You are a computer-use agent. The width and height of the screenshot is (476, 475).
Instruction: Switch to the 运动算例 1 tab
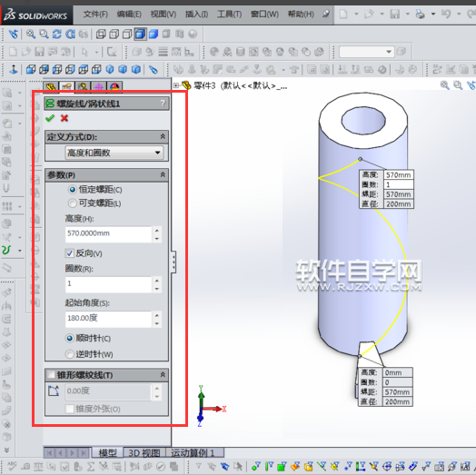pos(194,453)
